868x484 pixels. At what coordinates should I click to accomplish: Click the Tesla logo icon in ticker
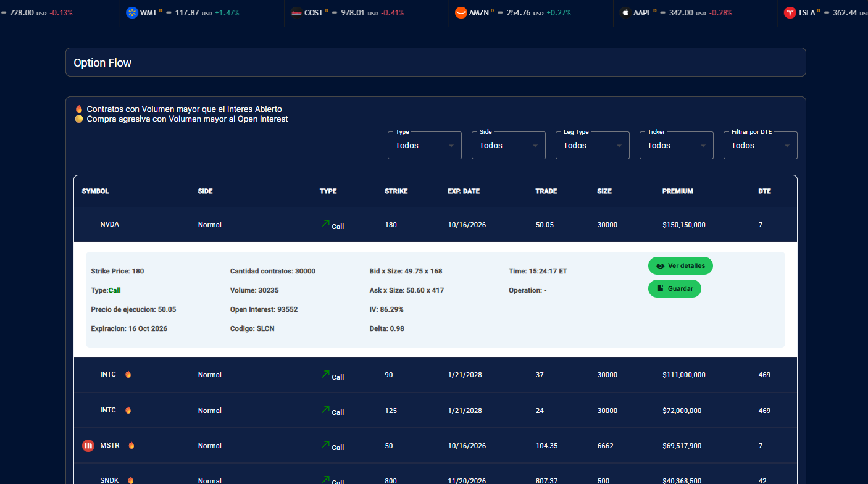790,12
